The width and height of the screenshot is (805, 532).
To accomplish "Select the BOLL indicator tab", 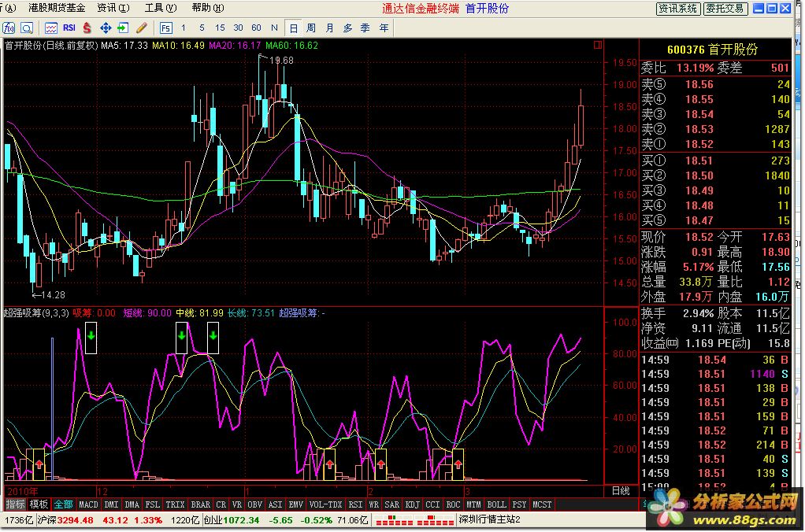I will 496,504.
